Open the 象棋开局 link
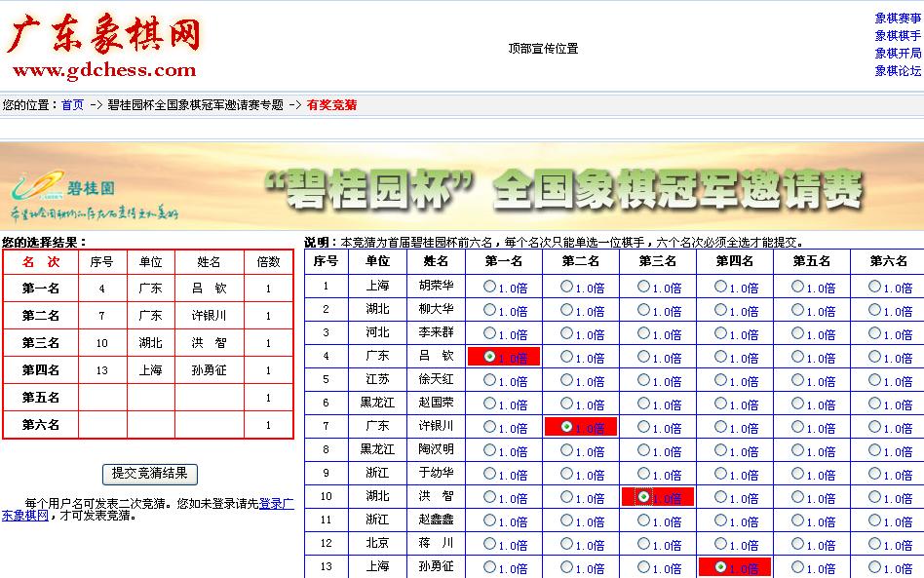Viewport: 924px width, 578px height. pyautogui.click(x=898, y=53)
